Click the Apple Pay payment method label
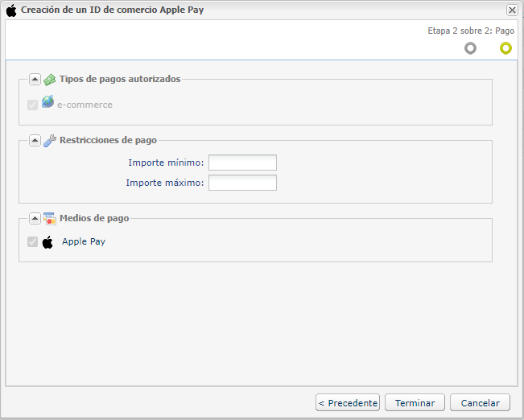This screenshot has width=524, height=420. [x=84, y=241]
